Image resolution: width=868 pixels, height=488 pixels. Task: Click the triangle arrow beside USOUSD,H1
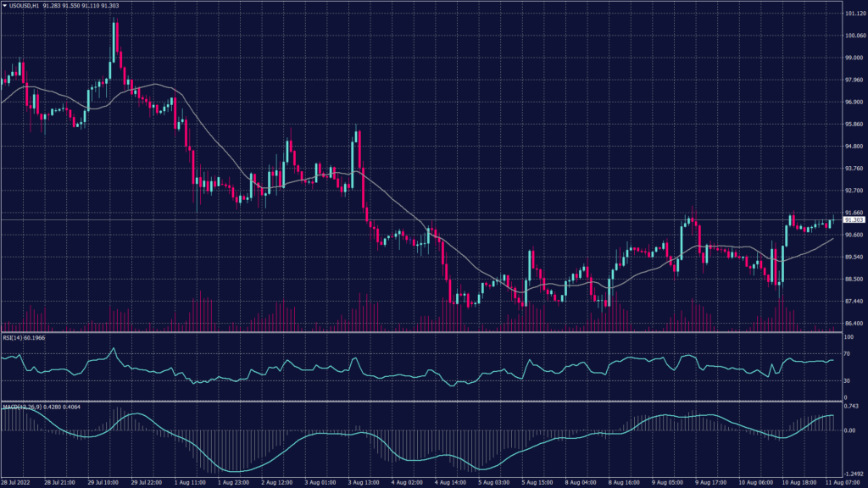point(5,6)
